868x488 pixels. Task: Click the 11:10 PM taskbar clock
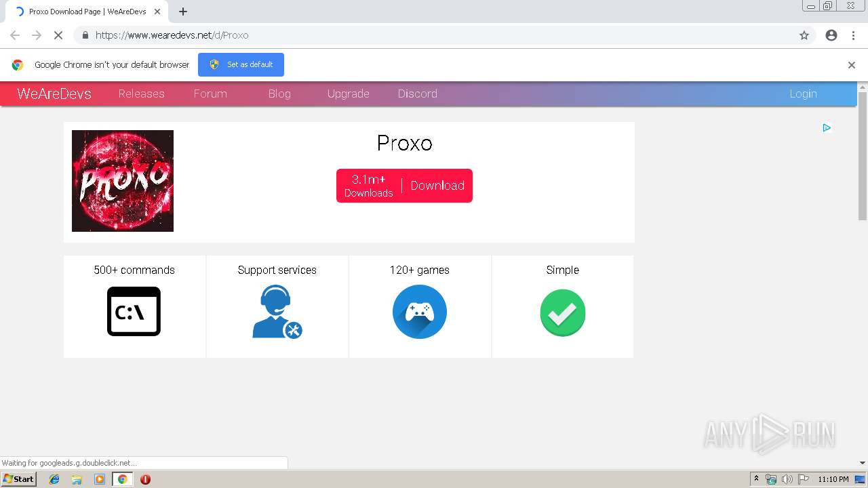(x=833, y=479)
